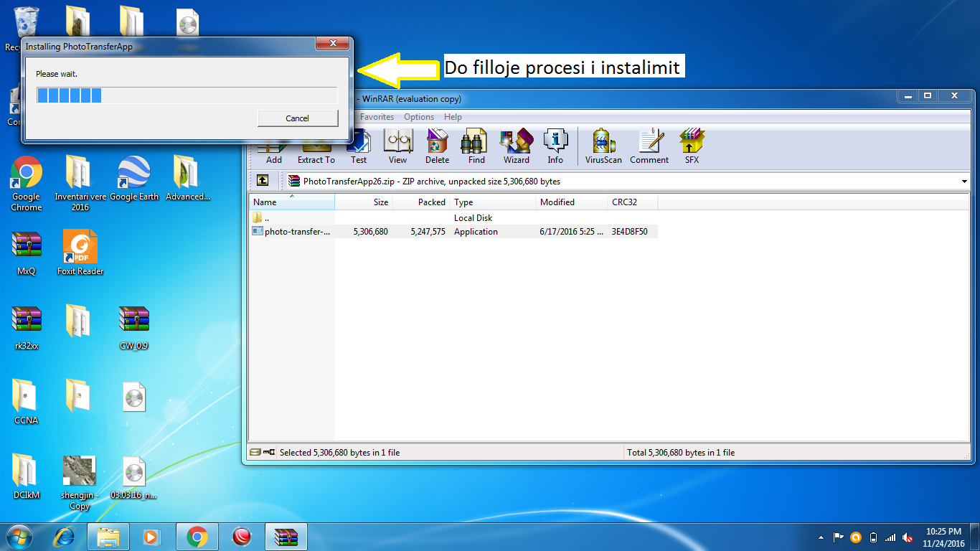Sort WinRAR files by CRC32 column
This screenshot has width=980, height=551.
click(x=633, y=202)
